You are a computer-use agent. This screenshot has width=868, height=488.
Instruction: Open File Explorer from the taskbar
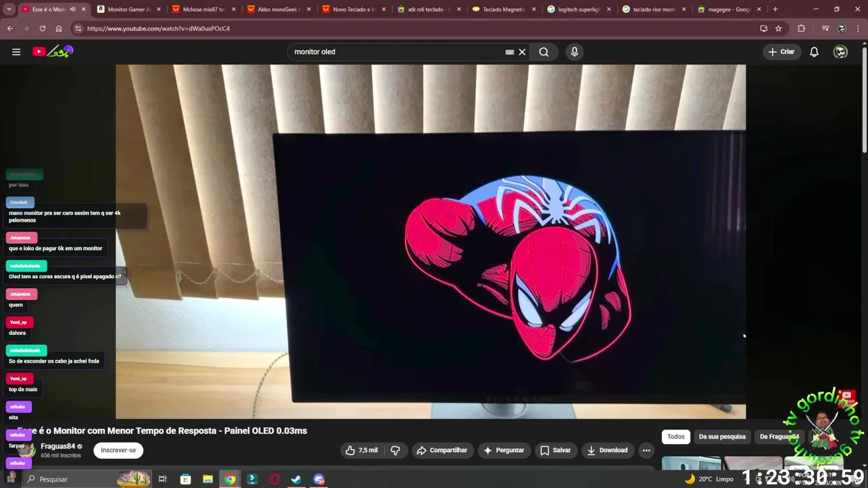point(208,479)
